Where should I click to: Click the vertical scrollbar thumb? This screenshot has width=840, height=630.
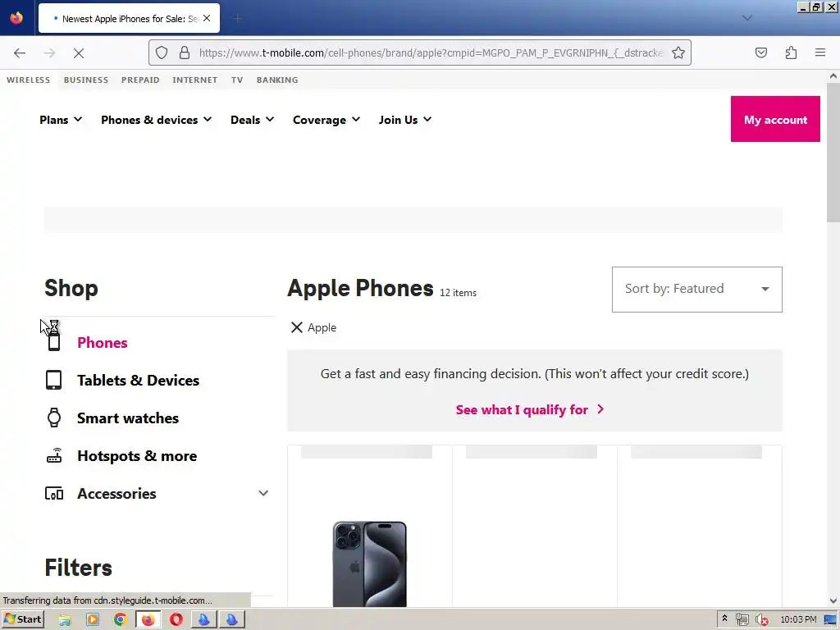click(833, 152)
